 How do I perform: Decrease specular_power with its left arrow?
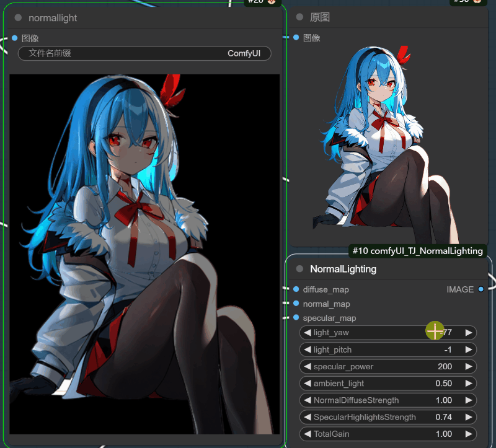click(x=307, y=366)
